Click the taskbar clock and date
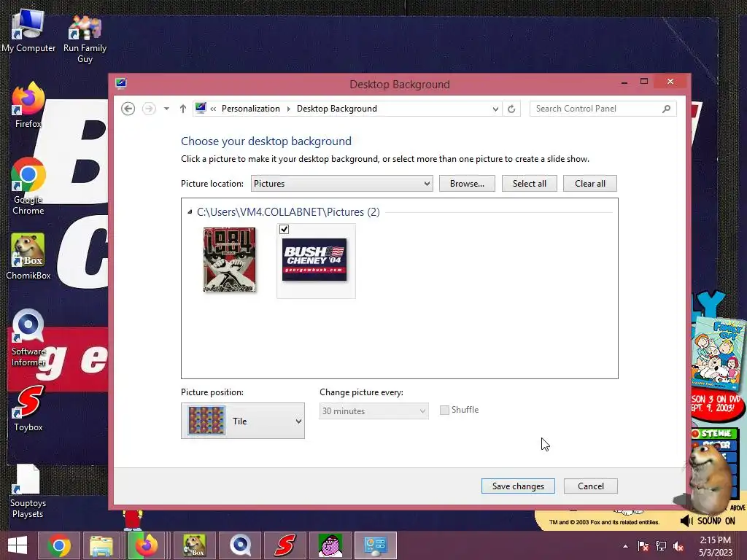Image resolution: width=747 pixels, height=560 pixels. point(715,546)
